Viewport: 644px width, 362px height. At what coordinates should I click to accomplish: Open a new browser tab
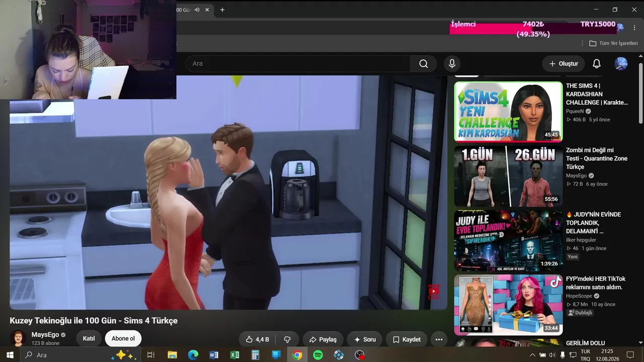click(222, 10)
